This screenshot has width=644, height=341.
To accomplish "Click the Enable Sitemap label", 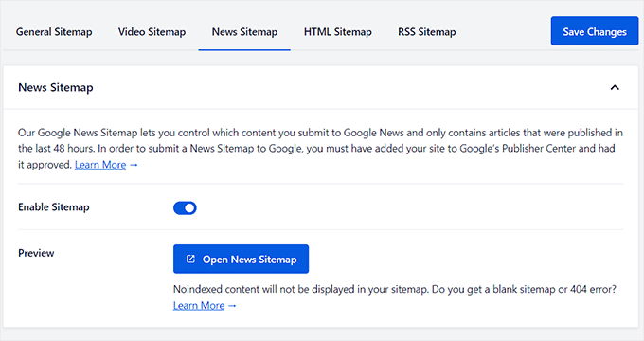I will click(54, 207).
